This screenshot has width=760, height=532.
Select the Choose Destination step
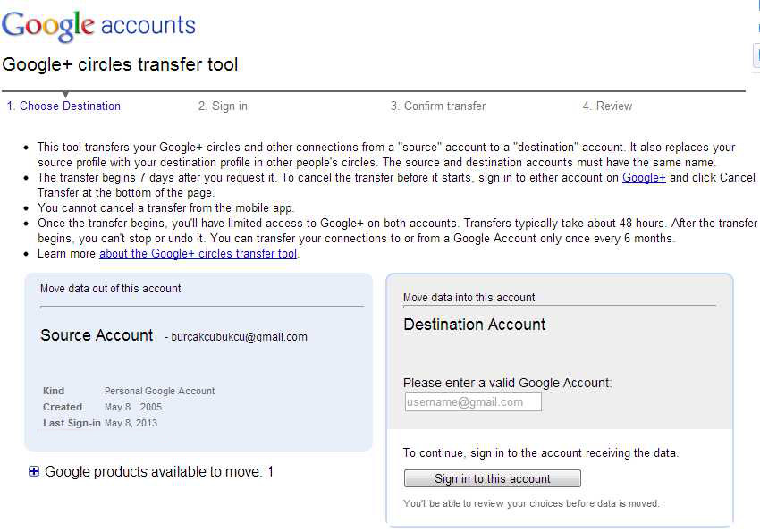(63, 106)
